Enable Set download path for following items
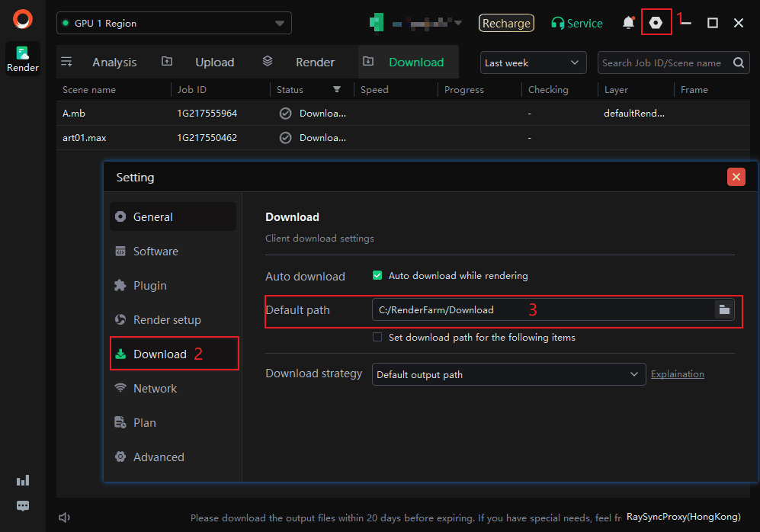760x532 pixels. [x=377, y=338]
